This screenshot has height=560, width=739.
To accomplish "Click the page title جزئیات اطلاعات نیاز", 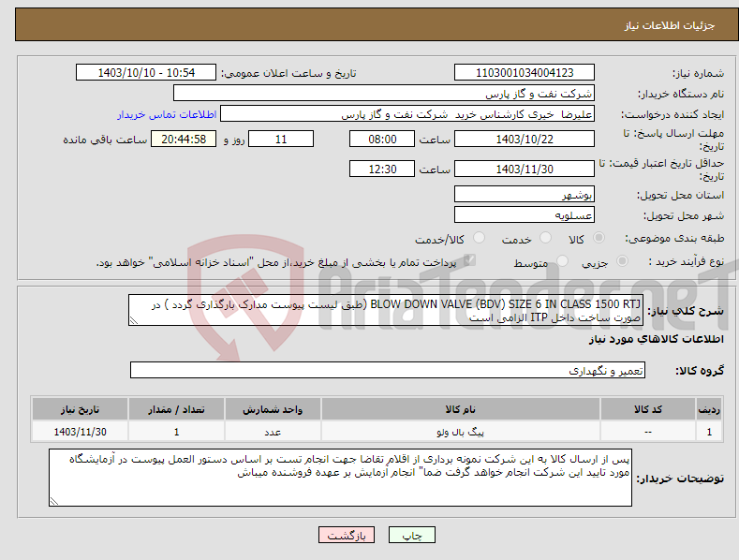I will pyautogui.click(x=670, y=25).
